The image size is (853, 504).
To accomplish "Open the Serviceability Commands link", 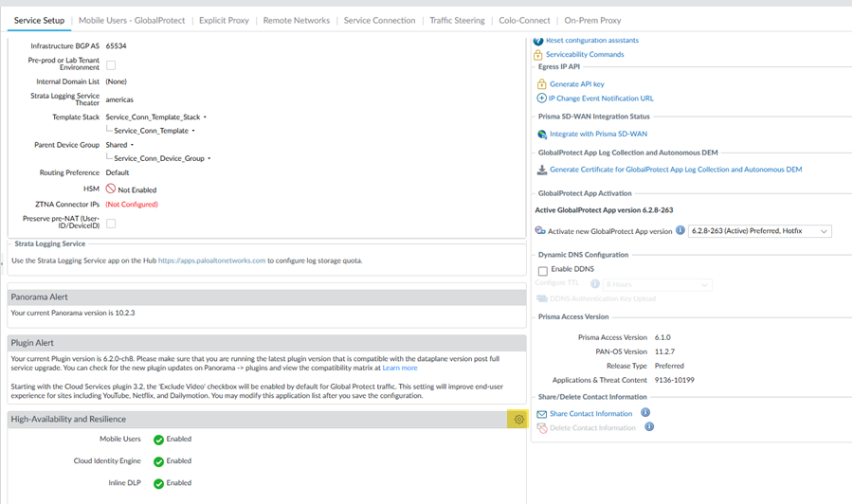I will click(585, 54).
